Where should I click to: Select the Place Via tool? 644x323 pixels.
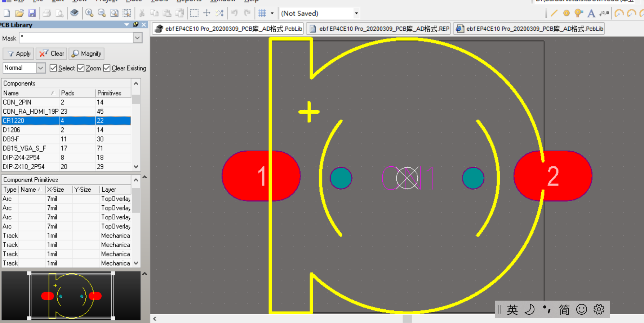579,13
